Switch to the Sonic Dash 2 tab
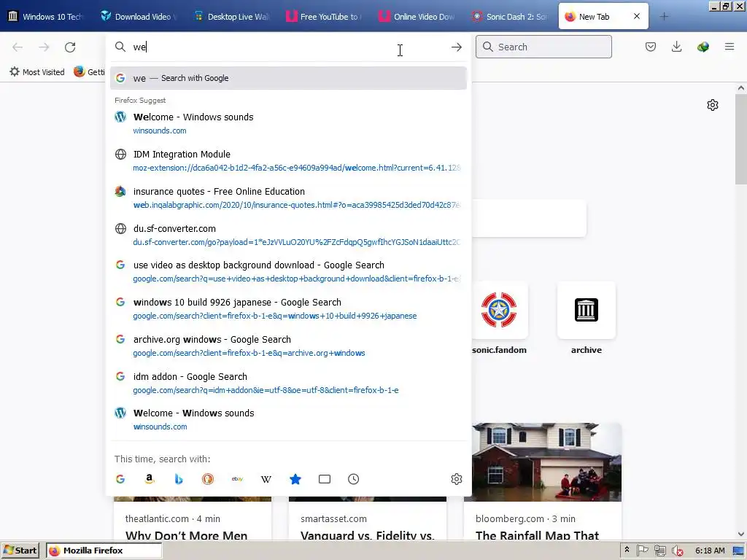This screenshot has width=747, height=560. coord(510,17)
